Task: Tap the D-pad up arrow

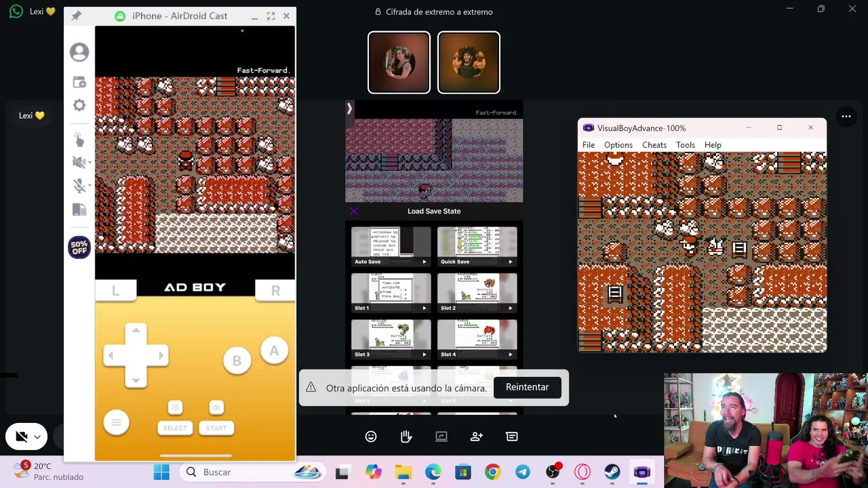Action: [x=136, y=331]
